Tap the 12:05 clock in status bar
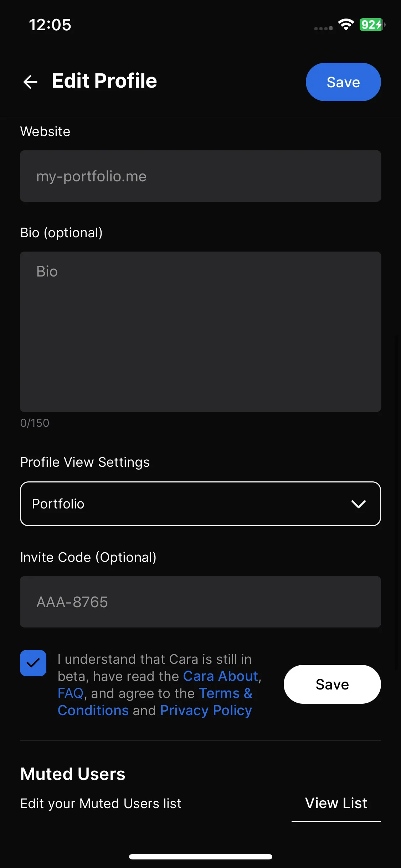401x868 pixels. pos(50,25)
